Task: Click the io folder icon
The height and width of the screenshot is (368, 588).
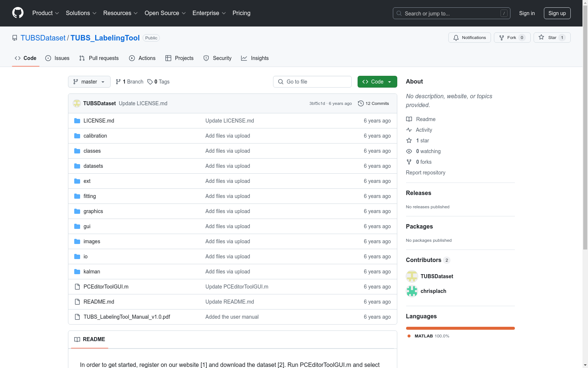Action: pos(77,256)
